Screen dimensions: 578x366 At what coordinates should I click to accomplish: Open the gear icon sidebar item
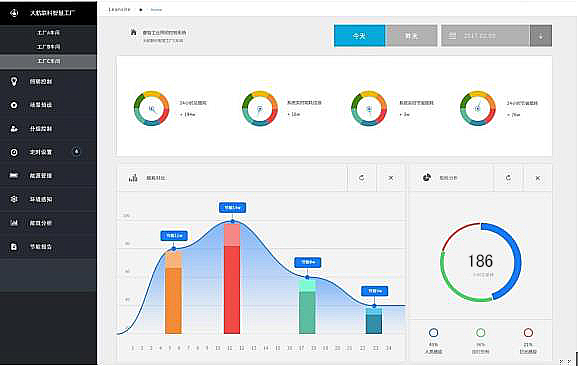(x=14, y=199)
